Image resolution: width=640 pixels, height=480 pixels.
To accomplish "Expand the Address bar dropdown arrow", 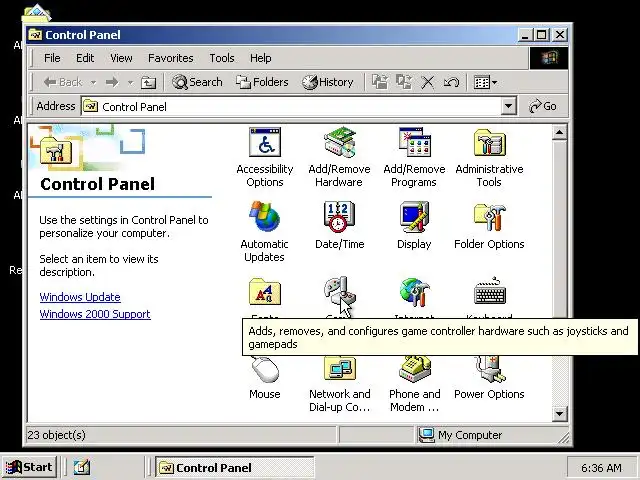I will [508, 107].
